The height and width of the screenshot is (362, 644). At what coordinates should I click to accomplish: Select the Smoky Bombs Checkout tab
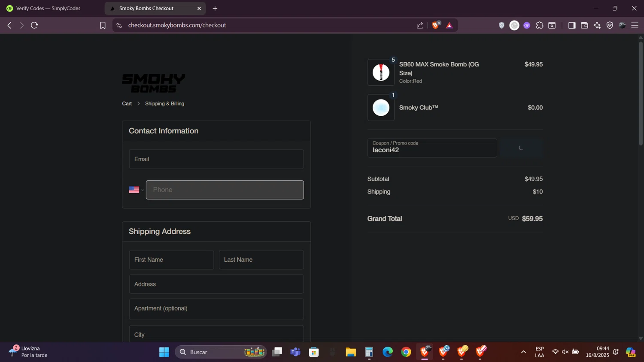coord(155,8)
